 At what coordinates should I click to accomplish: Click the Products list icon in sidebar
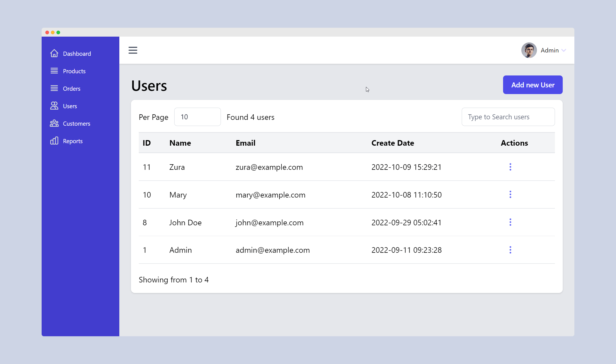[x=54, y=71]
